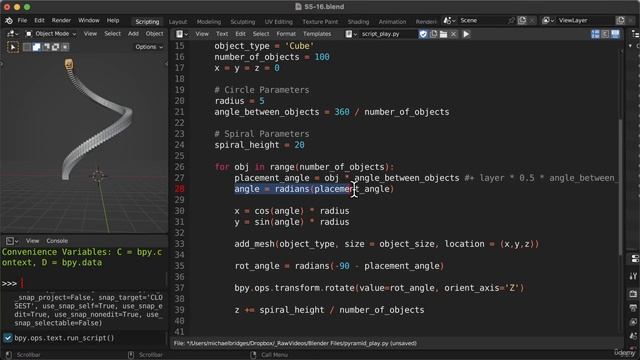Open the Object Mode dropdown

tap(51, 34)
